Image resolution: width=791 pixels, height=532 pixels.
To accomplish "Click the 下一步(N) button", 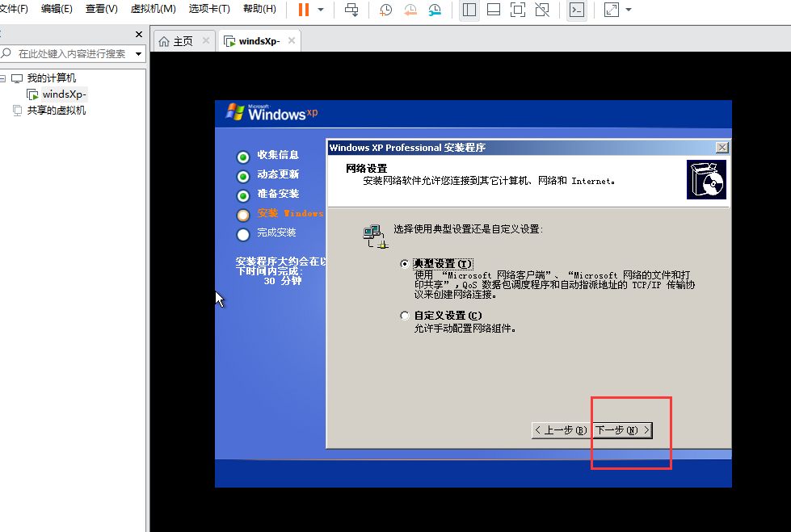I will (x=622, y=430).
